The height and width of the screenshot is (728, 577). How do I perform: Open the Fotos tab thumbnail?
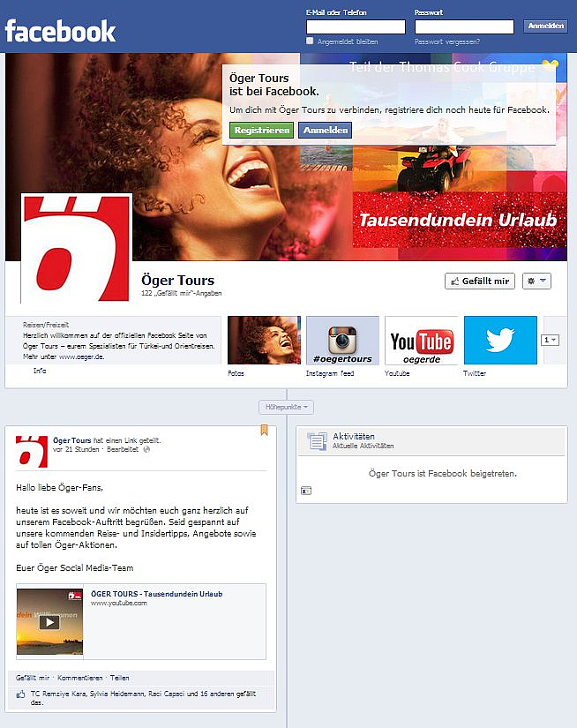coord(264,341)
